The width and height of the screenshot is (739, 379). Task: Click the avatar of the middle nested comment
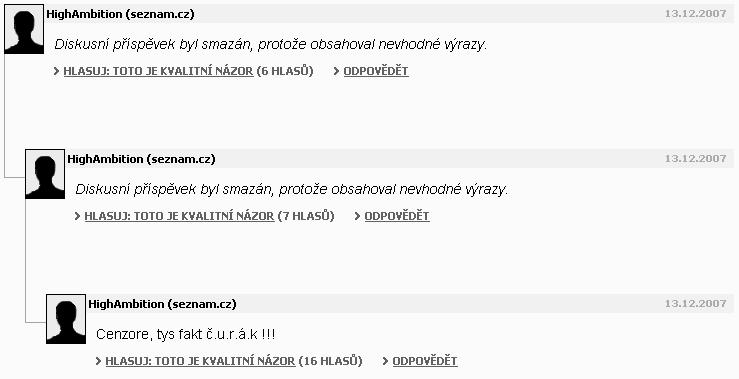(45, 174)
